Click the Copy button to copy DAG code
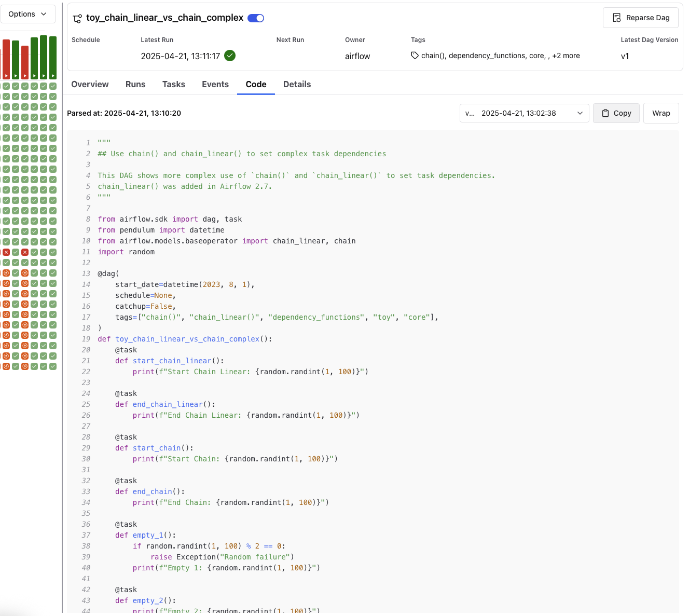The image size is (689, 616). coord(616,113)
